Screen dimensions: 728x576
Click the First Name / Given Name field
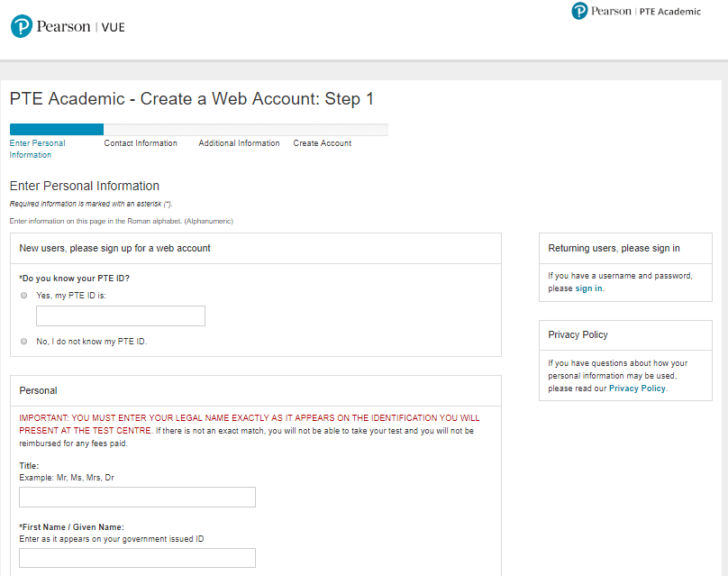[138, 558]
